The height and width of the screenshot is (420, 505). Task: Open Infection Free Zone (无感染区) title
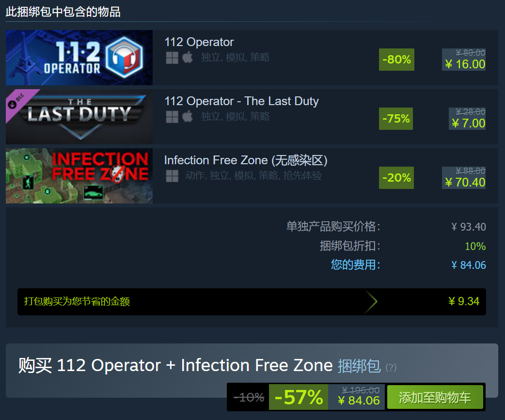click(x=246, y=160)
